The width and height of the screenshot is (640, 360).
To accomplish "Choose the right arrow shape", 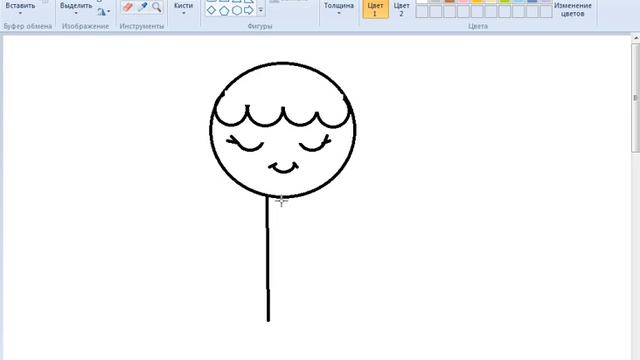I will pos(249,10).
